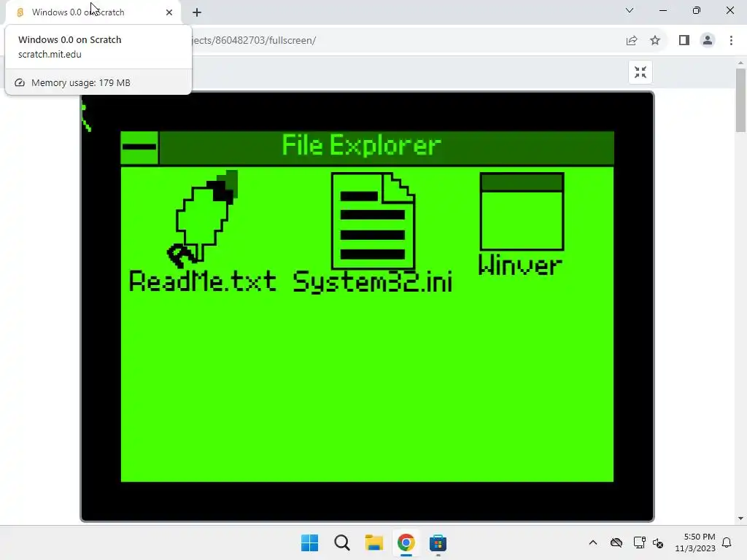Open the System32.ini document icon
This screenshot has height=560, width=747.
(x=373, y=221)
